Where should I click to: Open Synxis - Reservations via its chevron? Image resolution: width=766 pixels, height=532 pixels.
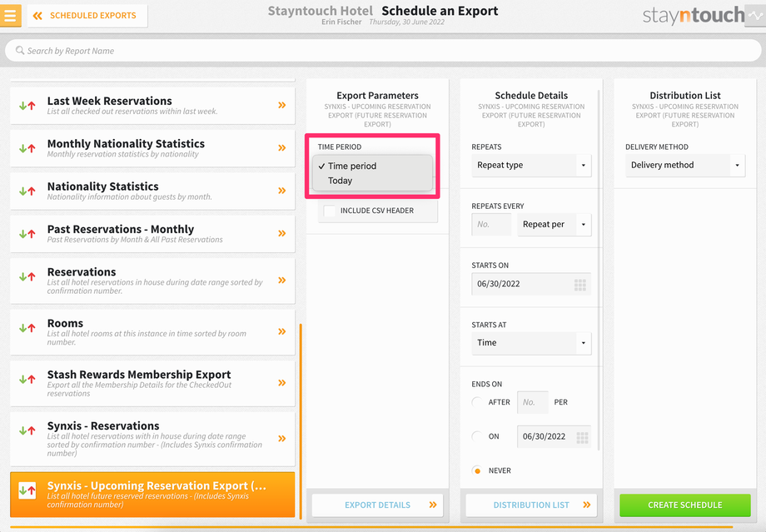(x=282, y=438)
